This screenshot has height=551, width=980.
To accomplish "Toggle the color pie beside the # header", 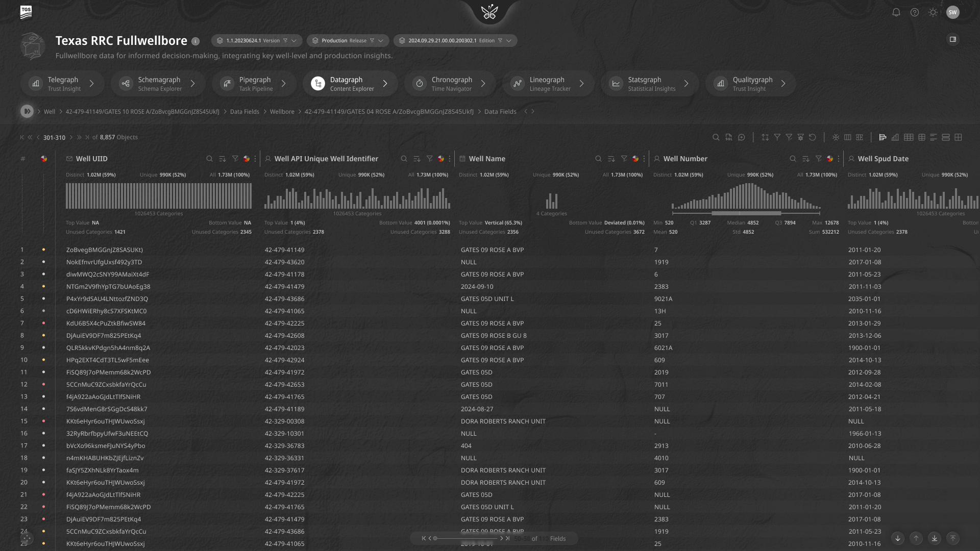I will (44, 159).
